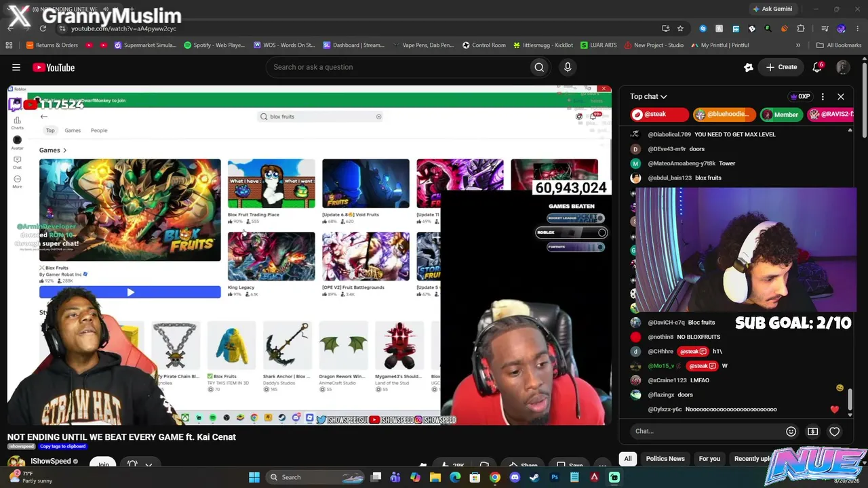The height and width of the screenshot is (488, 868).
Task: Open Returns & Orders bookmark
Action: pos(52,45)
